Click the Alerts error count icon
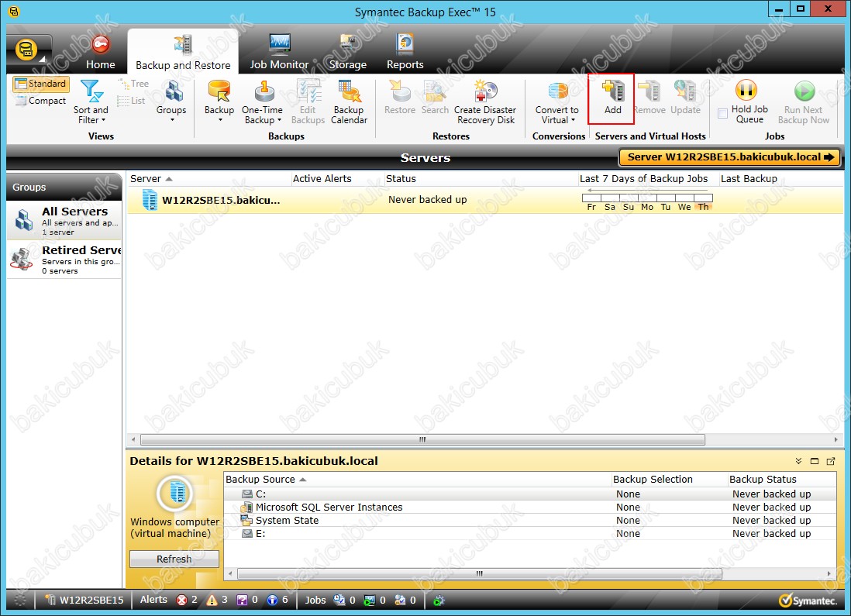Image resolution: width=851 pixels, height=616 pixels. [182, 601]
